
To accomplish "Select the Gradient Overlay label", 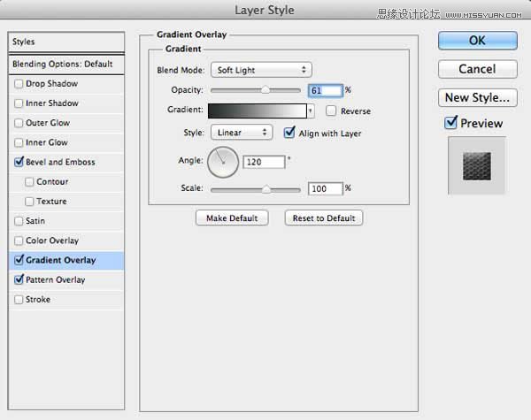I will click(x=60, y=260).
